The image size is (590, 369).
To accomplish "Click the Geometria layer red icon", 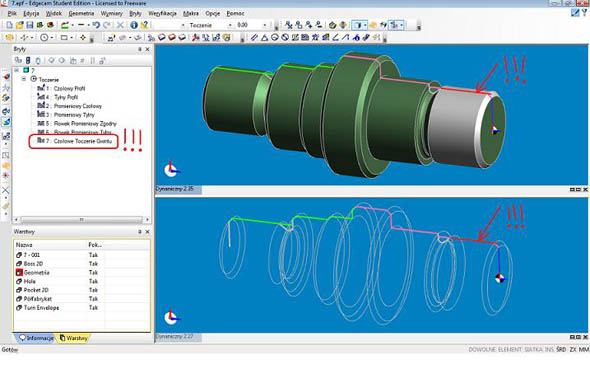I will point(19,272).
